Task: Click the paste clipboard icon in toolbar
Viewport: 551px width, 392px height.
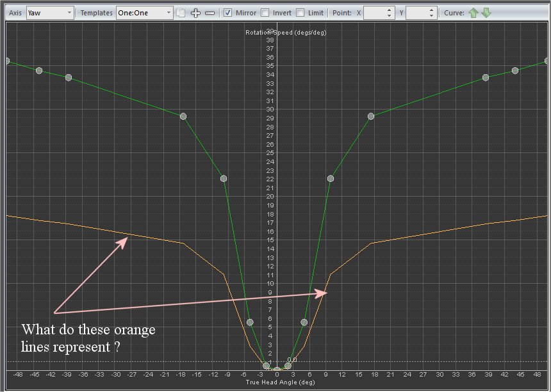Action: [x=181, y=13]
